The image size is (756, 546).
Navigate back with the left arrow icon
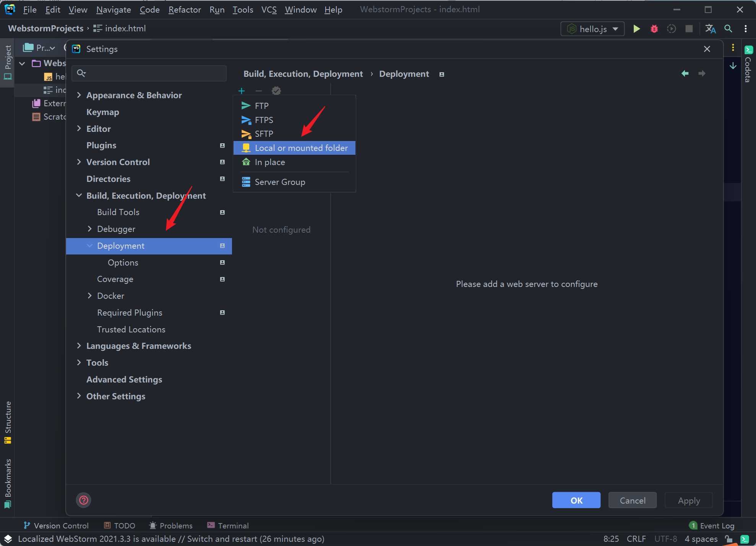685,73
